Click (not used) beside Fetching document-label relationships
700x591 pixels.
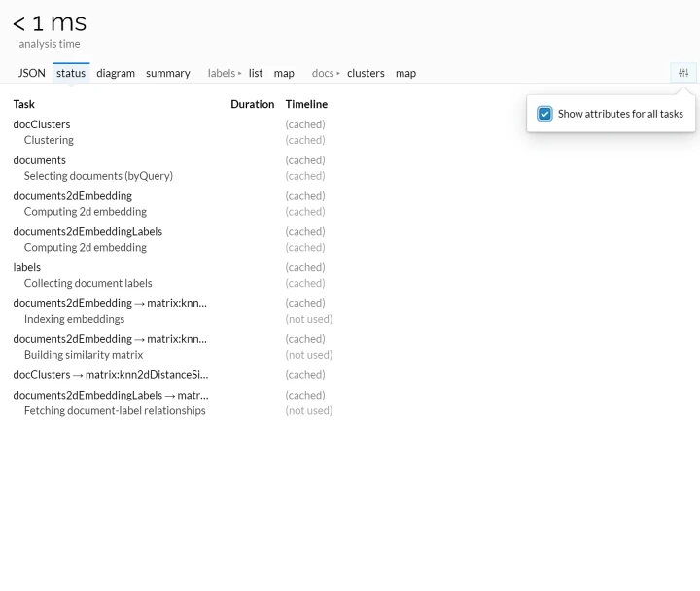(x=309, y=410)
